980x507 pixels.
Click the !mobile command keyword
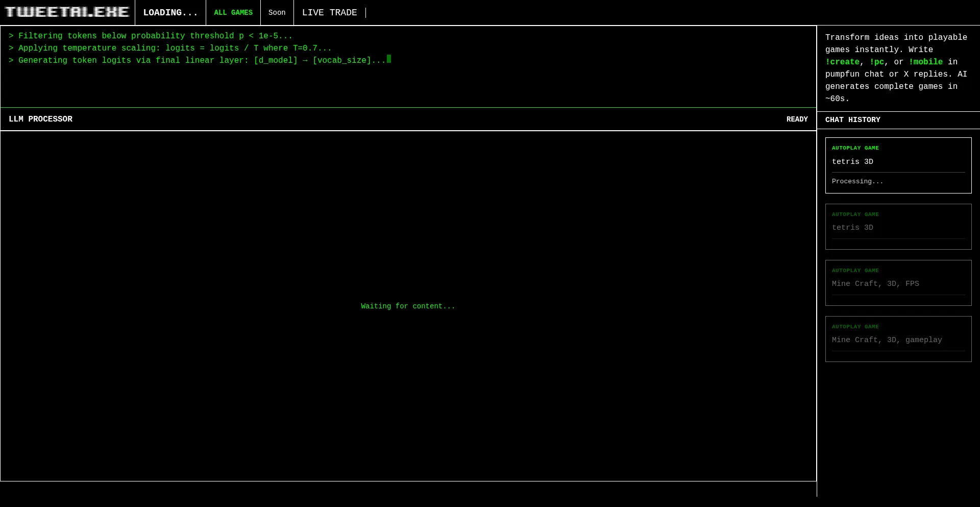[x=925, y=62]
